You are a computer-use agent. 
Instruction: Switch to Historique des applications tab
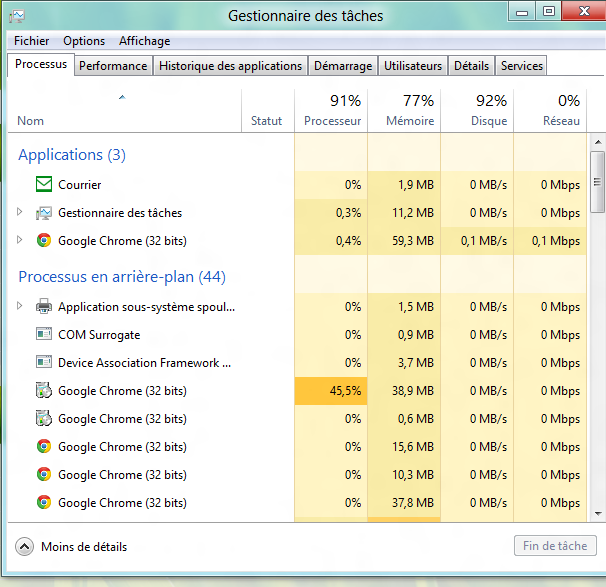point(230,66)
